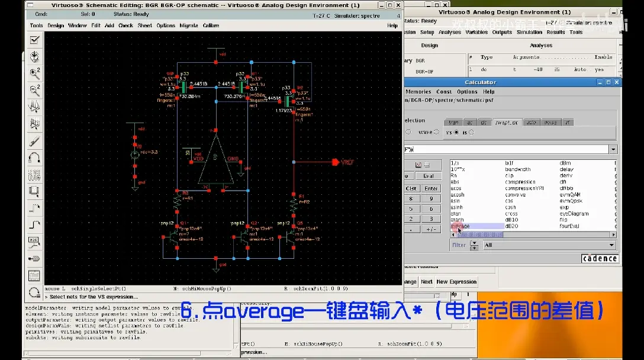Click the +/- keypad button
The width and height of the screenshot is (644, 360).
pos(431,229)
